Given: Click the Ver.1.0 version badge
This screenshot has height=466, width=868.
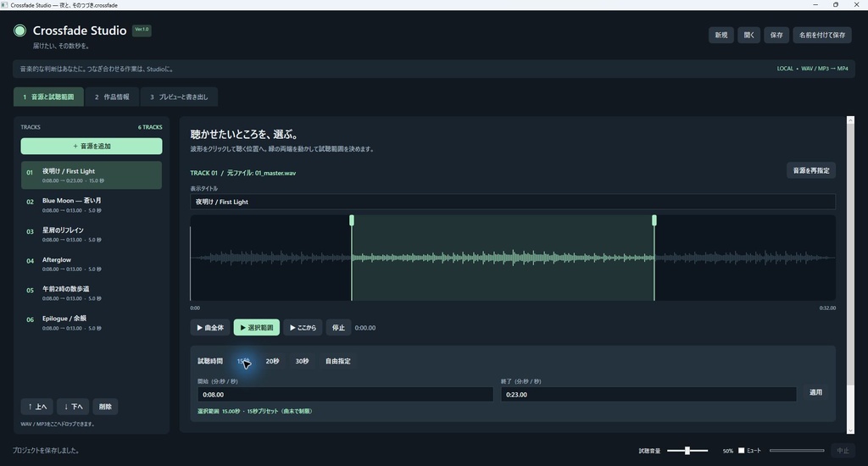Looking at the screenshot, I should tap(142, 30).
